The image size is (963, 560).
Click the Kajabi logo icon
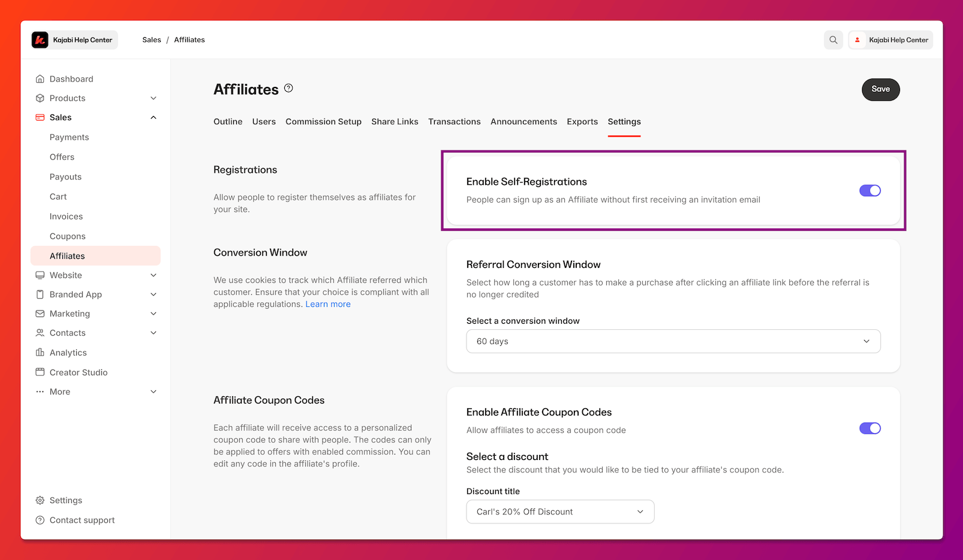click(x=40, y=40)
